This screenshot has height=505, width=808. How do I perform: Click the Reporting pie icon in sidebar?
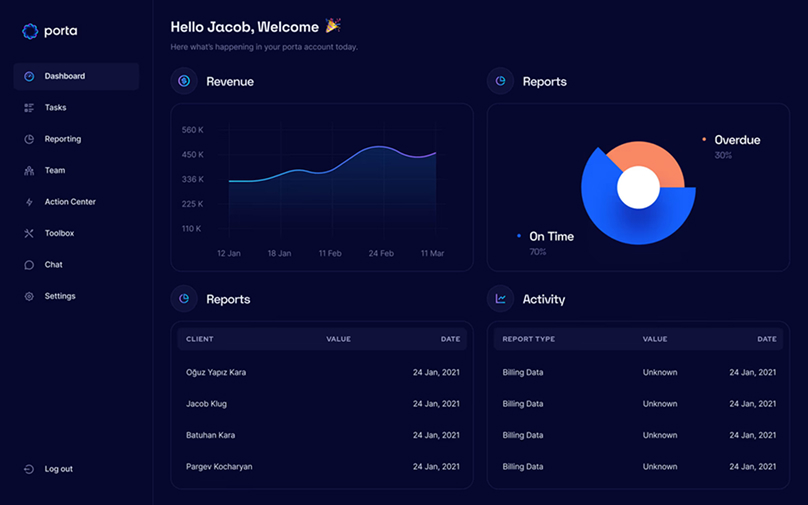tap(29, 139)
